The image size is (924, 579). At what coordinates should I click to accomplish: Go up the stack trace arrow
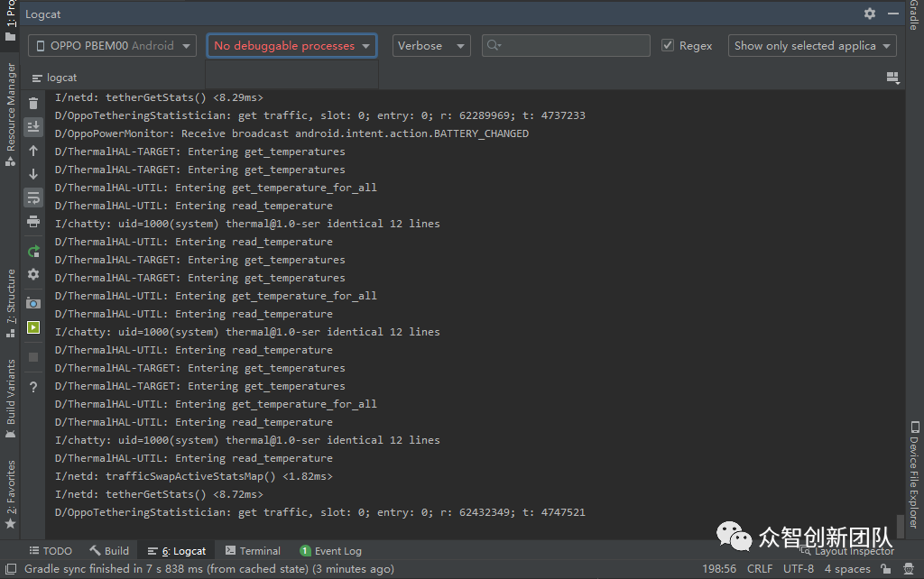(x=33, y=151)
